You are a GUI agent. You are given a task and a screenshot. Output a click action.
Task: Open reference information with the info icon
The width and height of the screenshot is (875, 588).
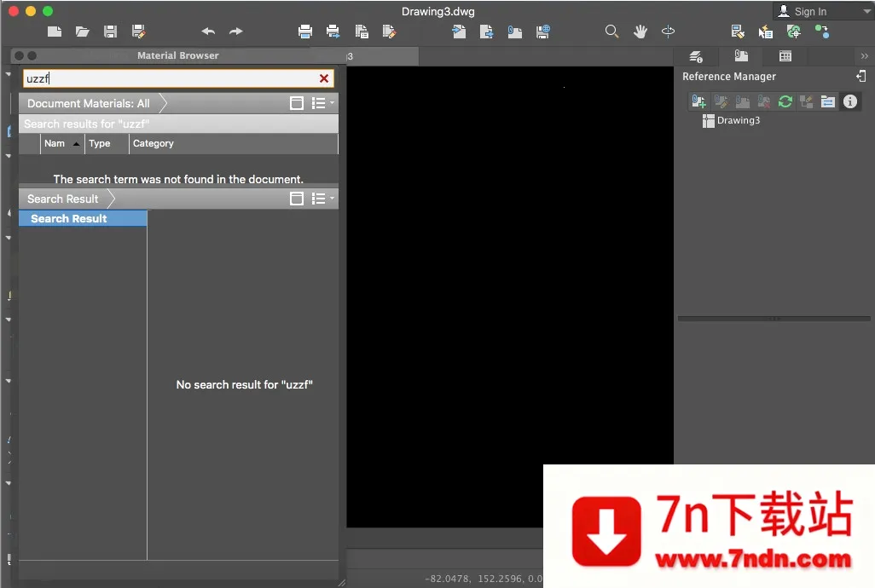[849, 101]
